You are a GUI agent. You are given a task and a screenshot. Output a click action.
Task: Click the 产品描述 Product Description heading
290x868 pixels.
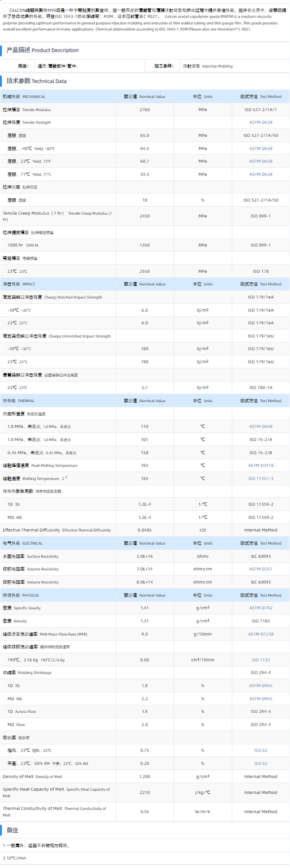pos(42,50)
